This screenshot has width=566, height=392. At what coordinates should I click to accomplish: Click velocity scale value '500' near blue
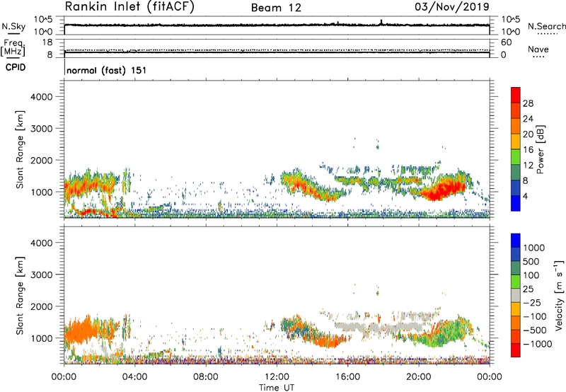(531, 261)
